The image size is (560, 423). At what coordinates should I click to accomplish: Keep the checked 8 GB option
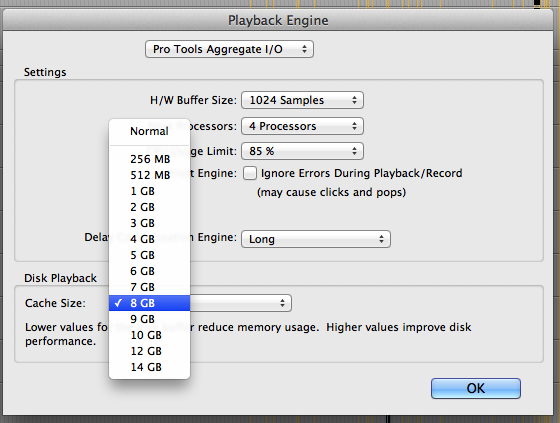pyautogui.click(x=149, y=303)
